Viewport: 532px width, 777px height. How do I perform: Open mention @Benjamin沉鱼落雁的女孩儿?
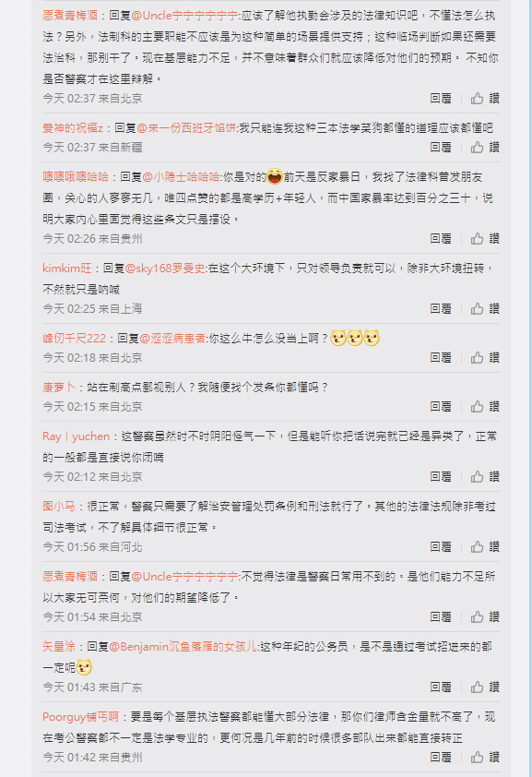tap(183, 647)
